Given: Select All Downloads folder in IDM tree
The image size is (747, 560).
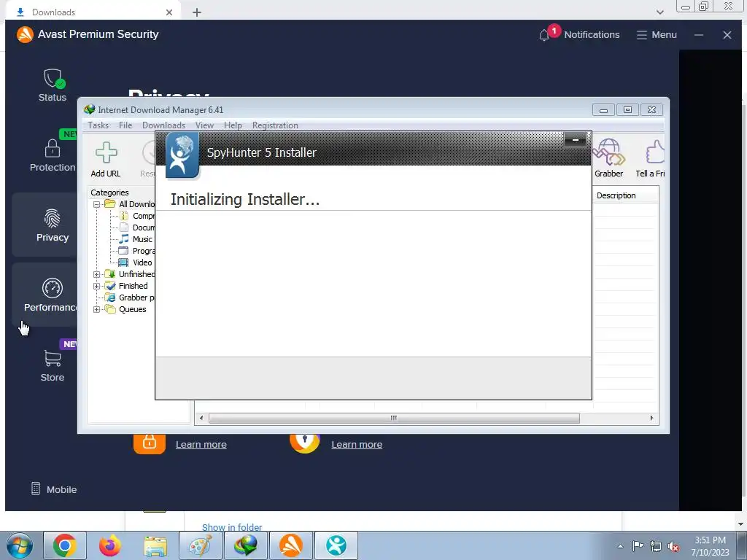Looking at the screenshot, I should (130, 204).
